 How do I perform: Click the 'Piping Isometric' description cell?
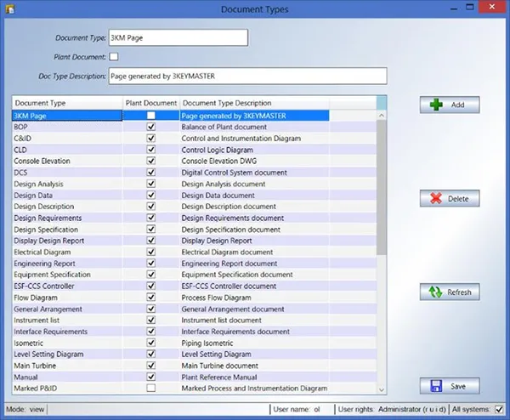tap(255, 343)
